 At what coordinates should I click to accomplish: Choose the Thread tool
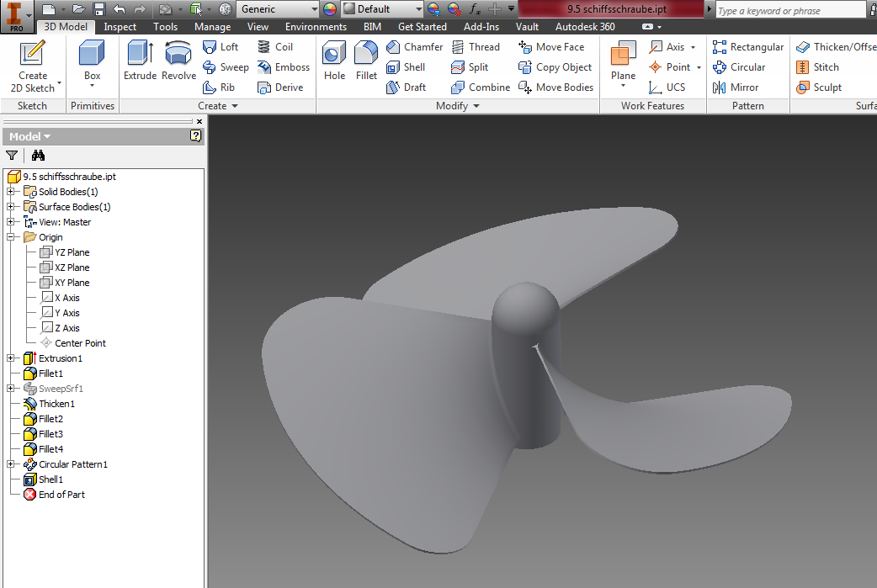[476, 47]
